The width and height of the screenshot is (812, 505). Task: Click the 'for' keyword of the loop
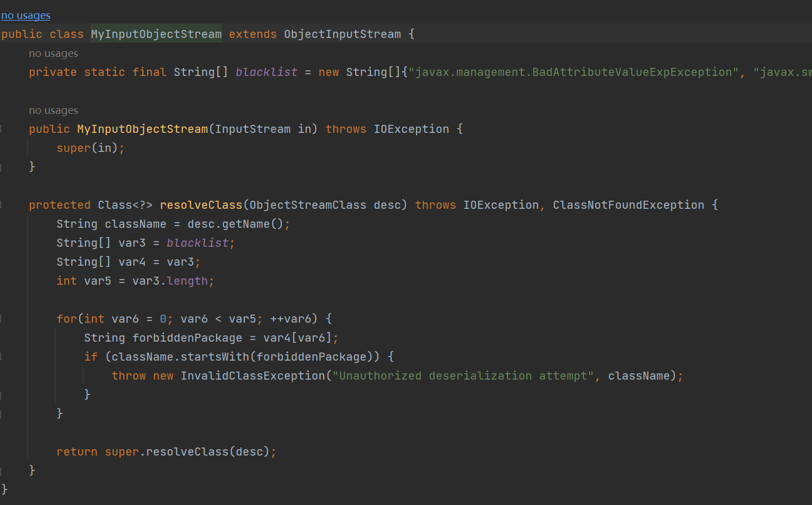pyautogui.click(x=67, y=319)
